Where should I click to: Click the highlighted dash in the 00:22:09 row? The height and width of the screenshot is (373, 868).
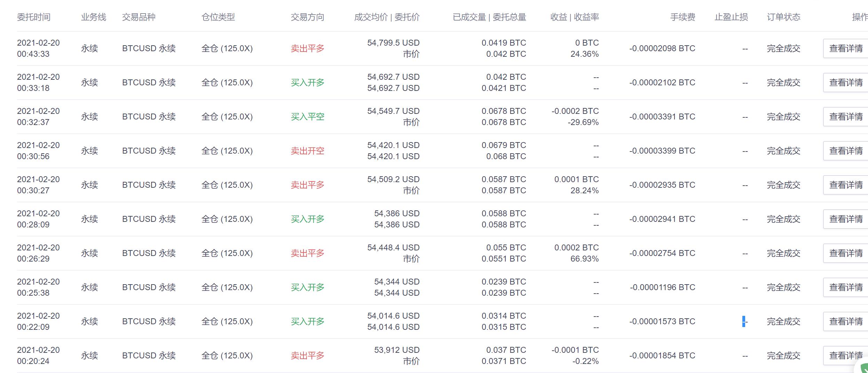tap(744, 321)
